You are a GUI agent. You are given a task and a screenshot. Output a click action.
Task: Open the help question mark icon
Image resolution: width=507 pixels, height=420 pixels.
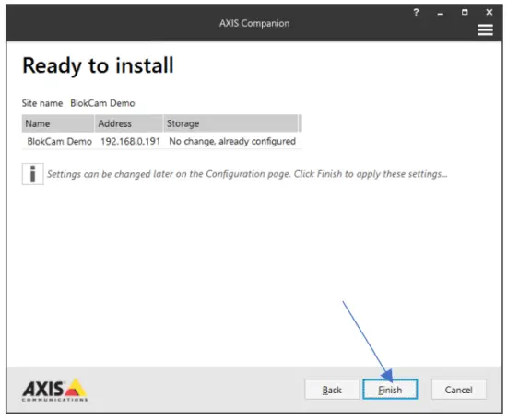[x=416, y=13]
